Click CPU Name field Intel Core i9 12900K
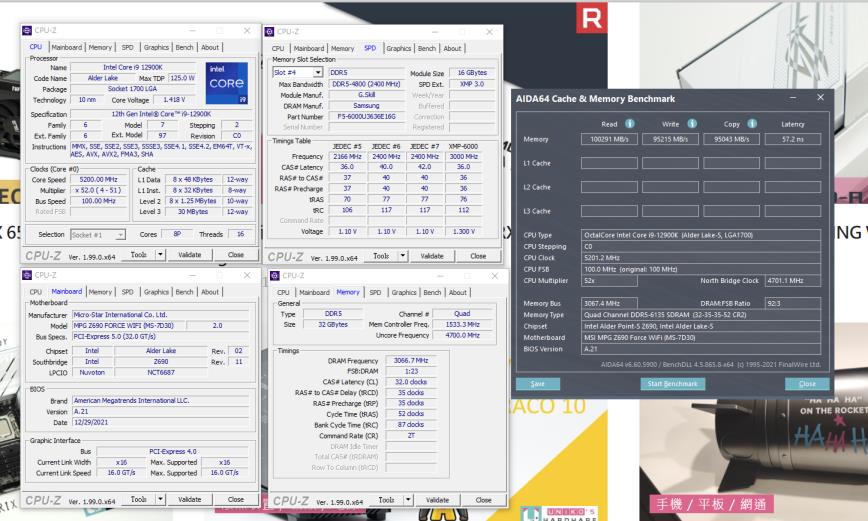 (132, 68)
